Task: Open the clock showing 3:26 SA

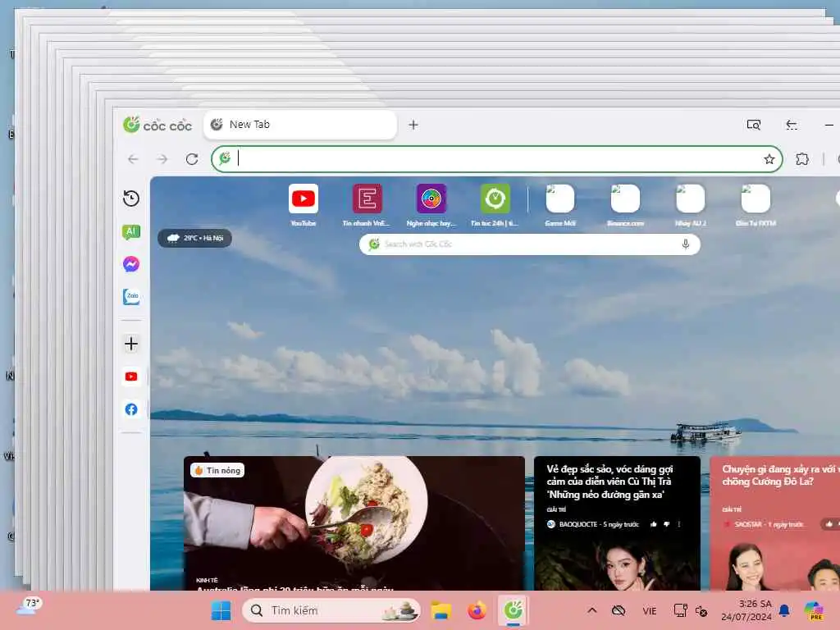Action: [x=746, y=610]
